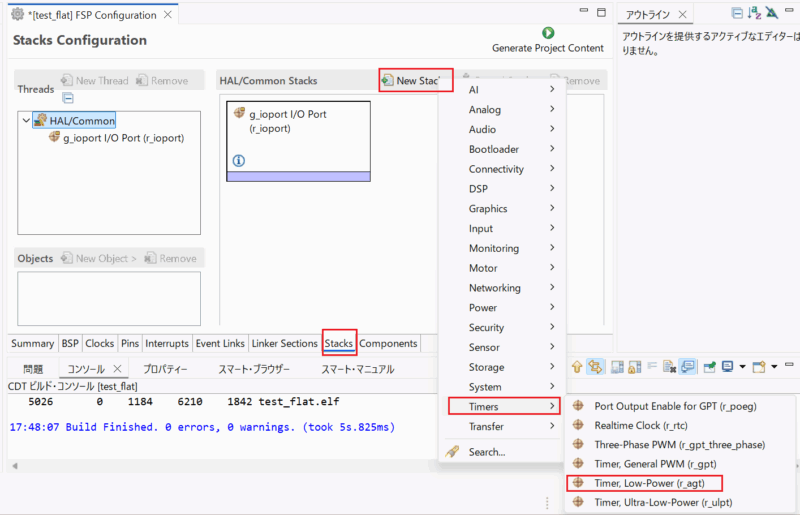The image size is (800, 515).
Task: Click the up arrow icon in console toolbar
Action: (x=577, y=367)
